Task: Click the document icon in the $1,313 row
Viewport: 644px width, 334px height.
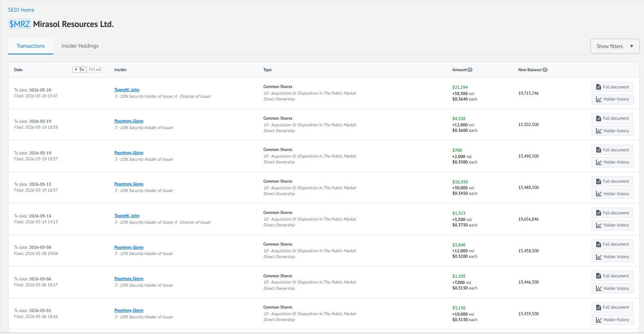Action: (599, 213)
